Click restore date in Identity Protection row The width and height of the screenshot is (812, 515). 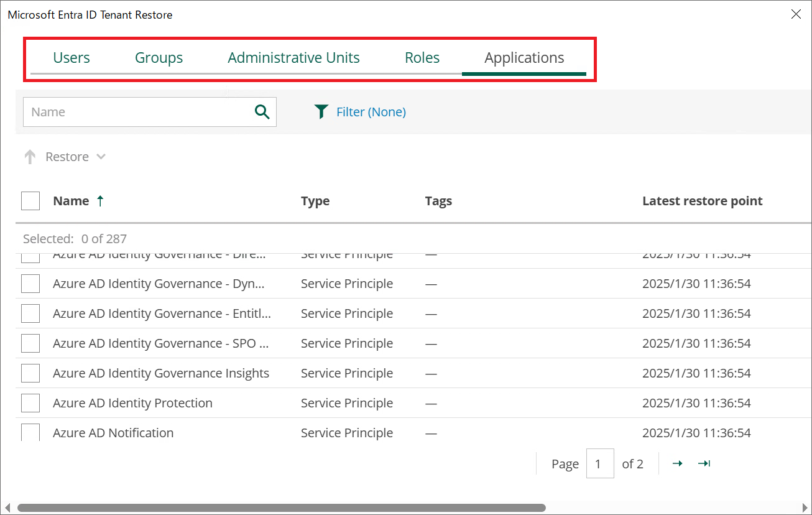coord(696,403)
